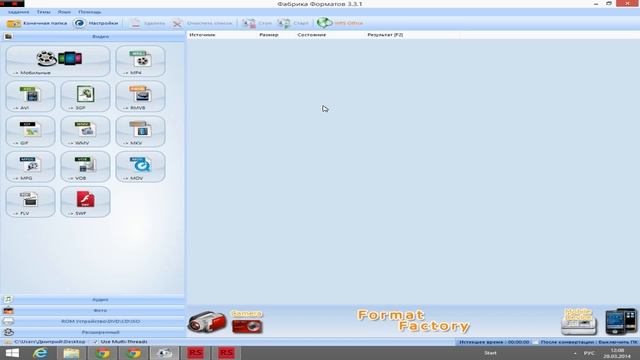Open Mobile device video conversion

tap(58, 61)
